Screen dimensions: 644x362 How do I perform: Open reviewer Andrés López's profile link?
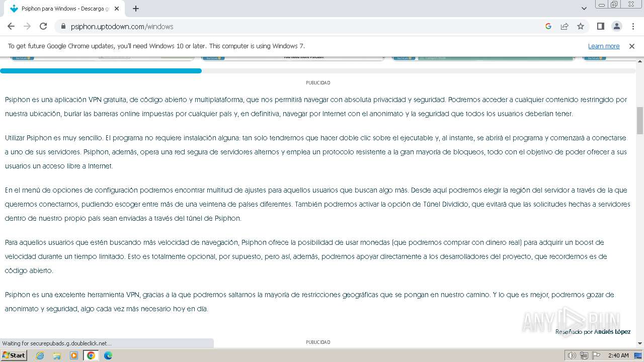coord(612,332)
